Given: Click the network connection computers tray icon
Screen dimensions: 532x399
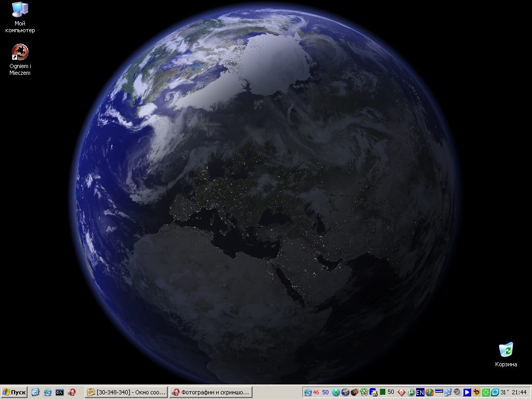Looking at the screenshot, I should click(448, 392).
